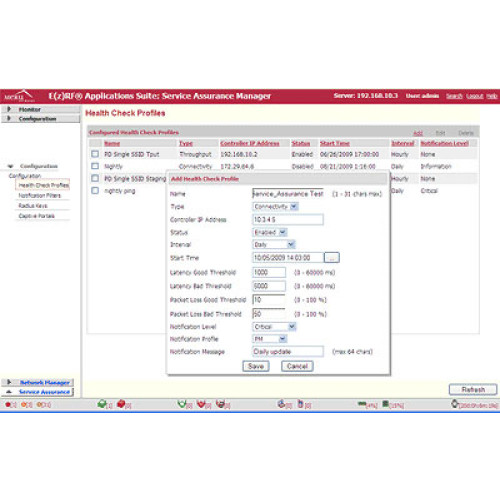Click the red controller-down box icon in status bar
This screenshot has height=500, width=500.
click(121, 404)
